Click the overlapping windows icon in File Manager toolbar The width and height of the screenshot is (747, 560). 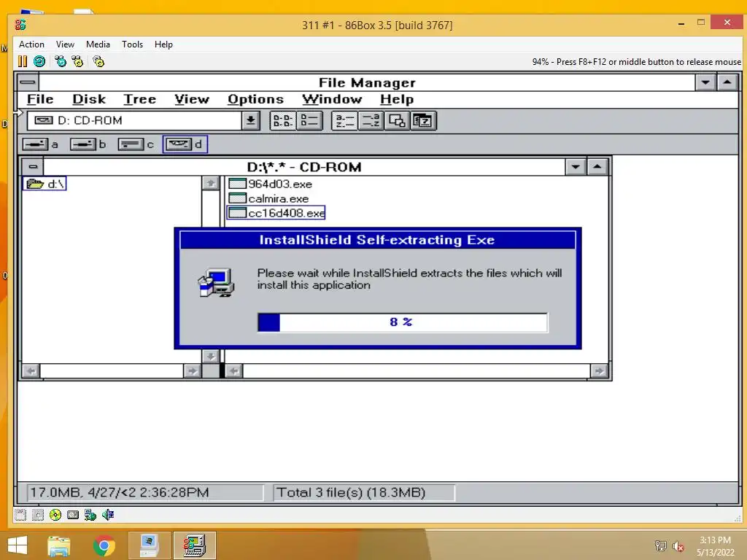[x=397, y=120]
